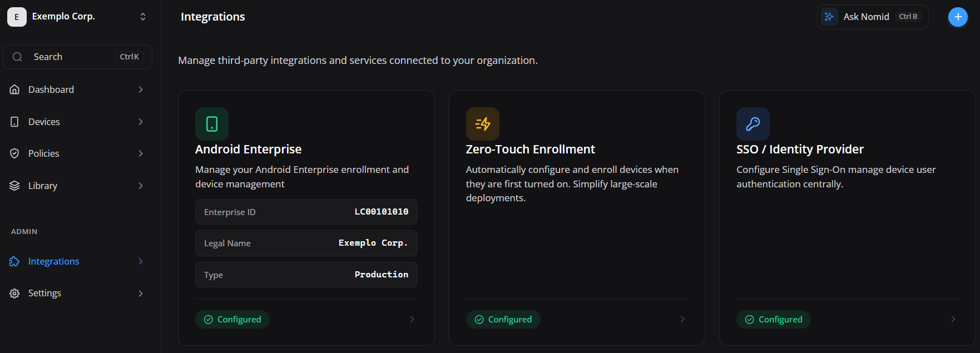Click the Ctrl B shortcut badge
The image size is (980, 353).
908,17
